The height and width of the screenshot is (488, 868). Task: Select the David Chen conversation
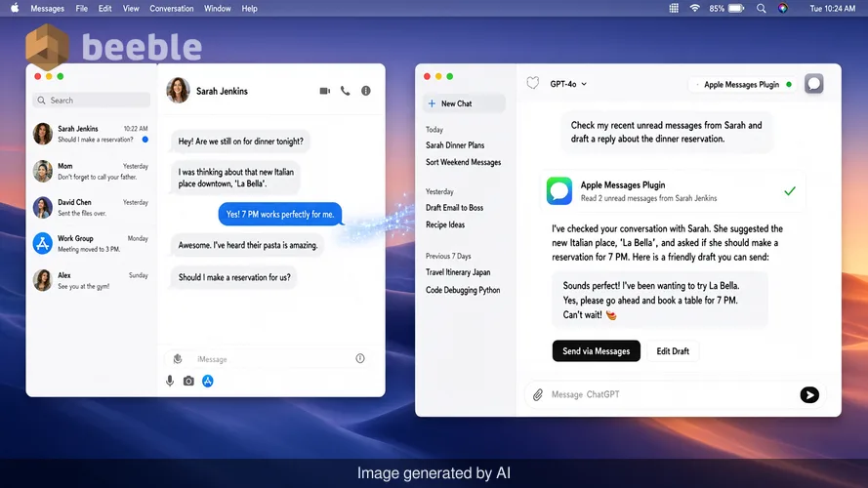click(x=92, y=208)
